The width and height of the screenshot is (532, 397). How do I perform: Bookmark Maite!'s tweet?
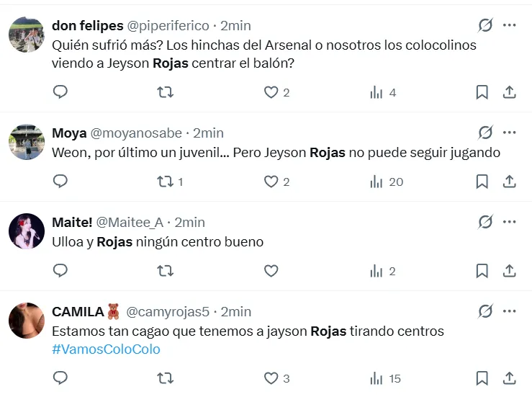tap(482, 271)
